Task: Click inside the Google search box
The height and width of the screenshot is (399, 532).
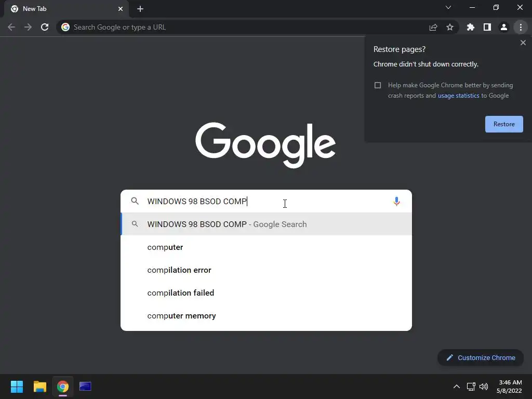Action: [x=266, y=201]
